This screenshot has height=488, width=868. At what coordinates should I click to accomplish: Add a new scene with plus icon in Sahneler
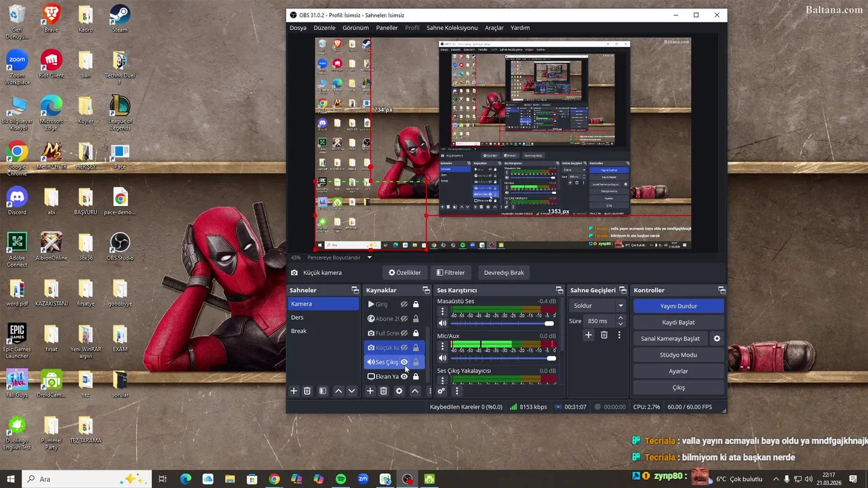(294, 391)
